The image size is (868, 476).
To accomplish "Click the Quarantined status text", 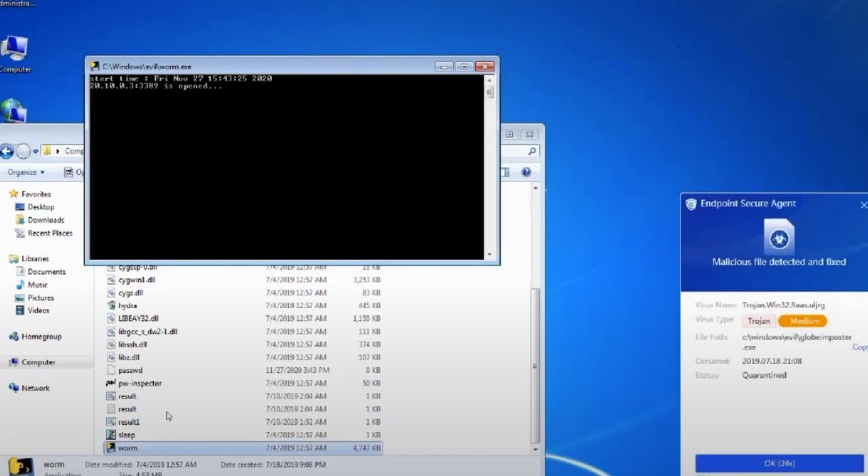I will point(764,375).
